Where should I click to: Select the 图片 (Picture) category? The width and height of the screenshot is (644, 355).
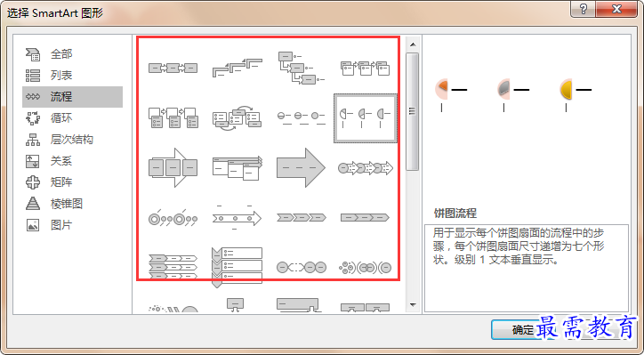click(72, 225)
